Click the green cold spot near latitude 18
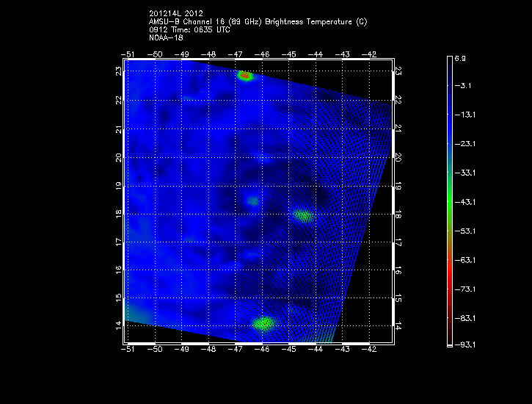 [x=302, y=216]
